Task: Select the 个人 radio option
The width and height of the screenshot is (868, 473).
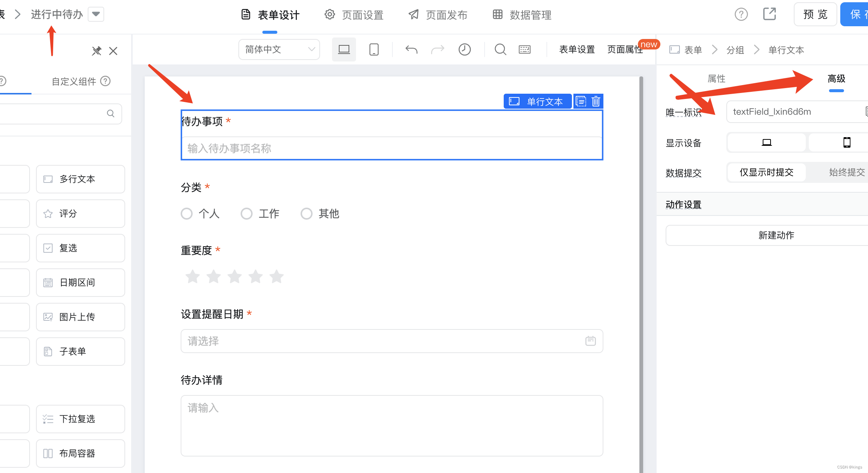Action: coord(187,214)
